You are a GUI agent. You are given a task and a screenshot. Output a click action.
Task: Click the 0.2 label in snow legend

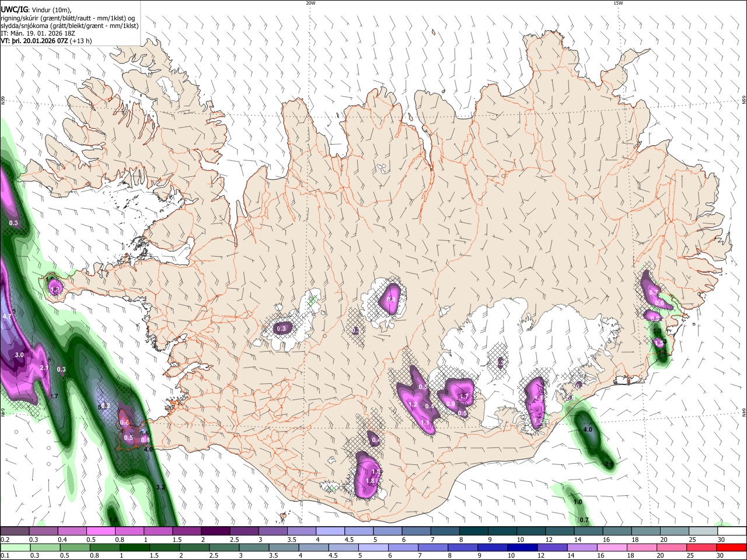coord(4,540)
